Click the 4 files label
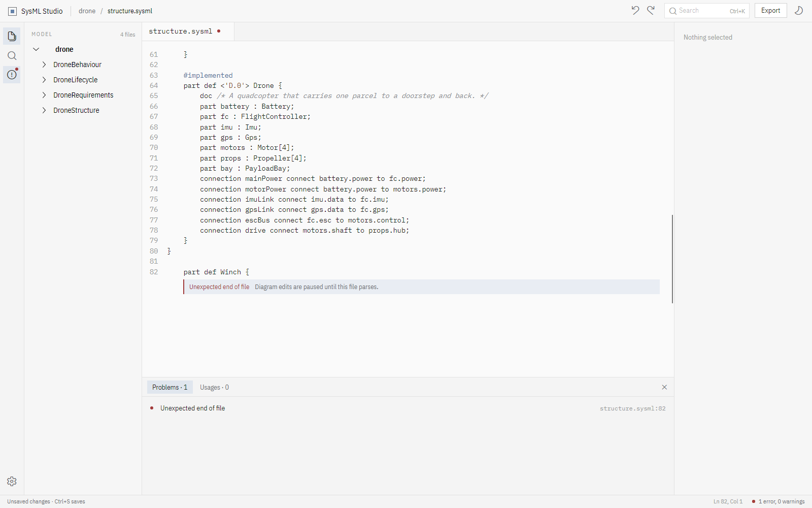 coord(128,35)
